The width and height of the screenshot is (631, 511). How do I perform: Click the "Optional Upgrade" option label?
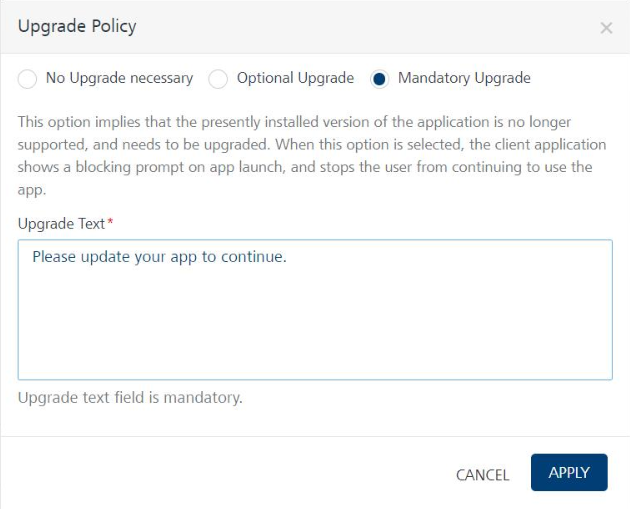[x=295, y=78]
